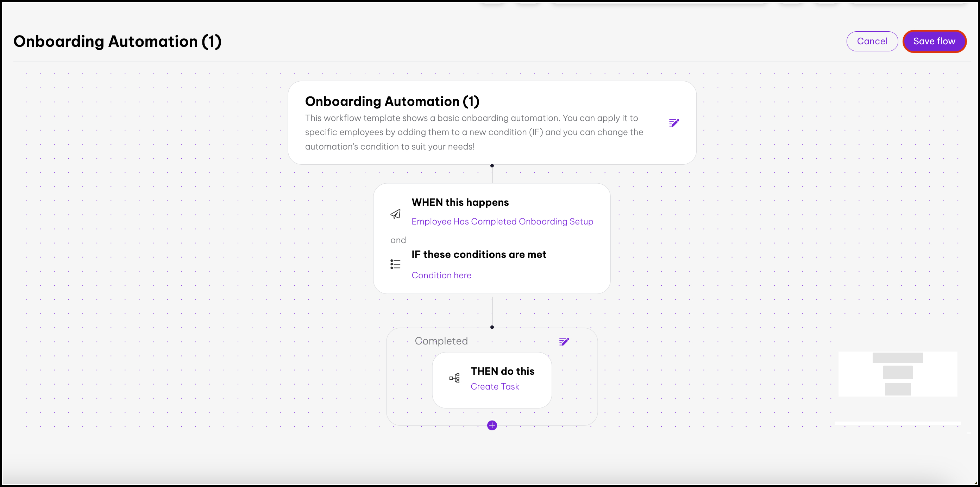
Task: Select the Onboarding Automation (1) card title
Action: (x=392, y=101)
